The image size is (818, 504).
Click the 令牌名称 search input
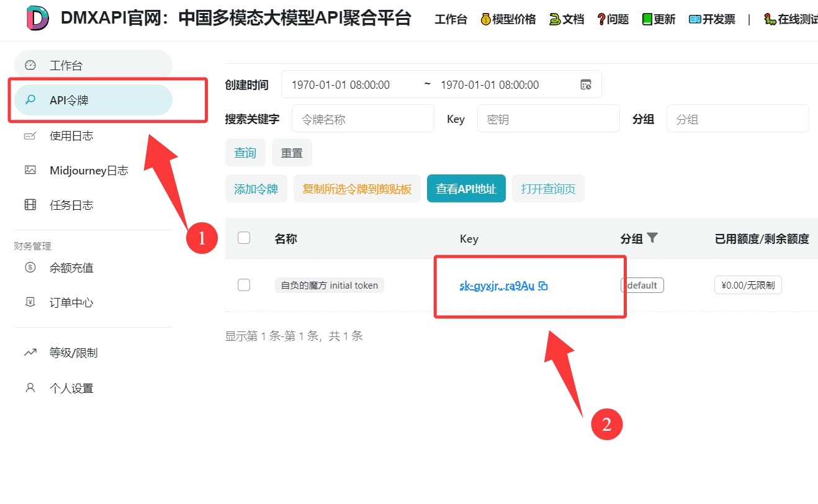[362, 119]
